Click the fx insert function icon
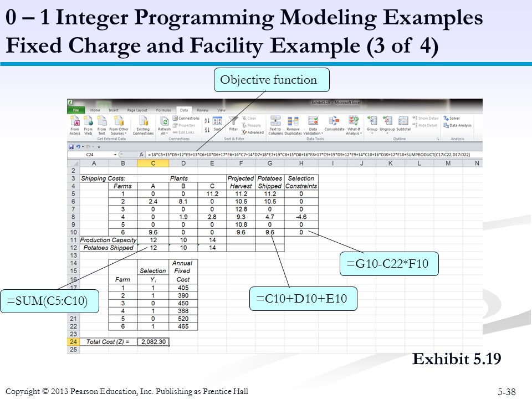The width and height of the screenshot is (532, 399). (x=141, y=155)
